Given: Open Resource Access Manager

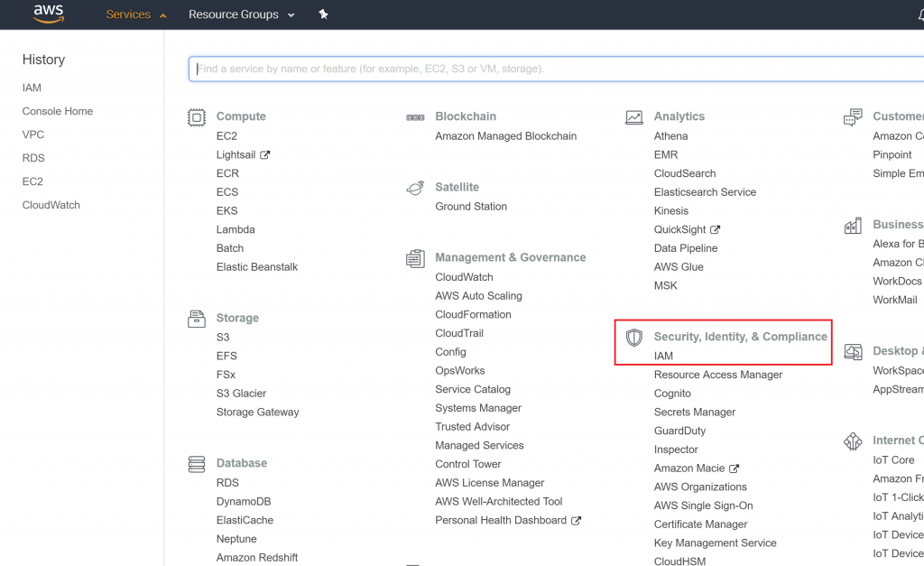Looking at the screenshot, I should 718,375.
